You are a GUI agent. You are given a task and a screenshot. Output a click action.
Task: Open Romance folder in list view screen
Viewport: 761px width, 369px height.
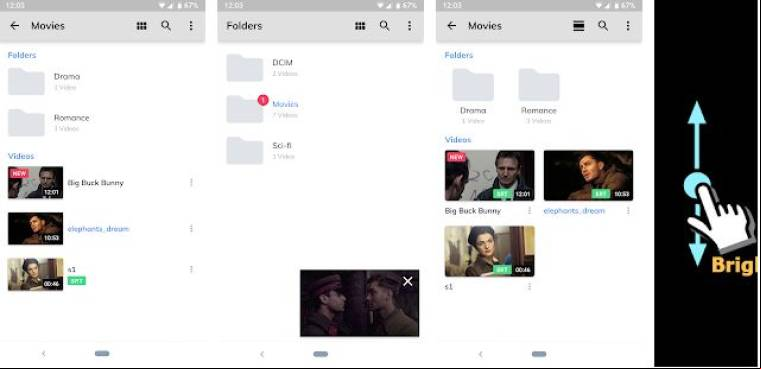[x=26, y=123]
